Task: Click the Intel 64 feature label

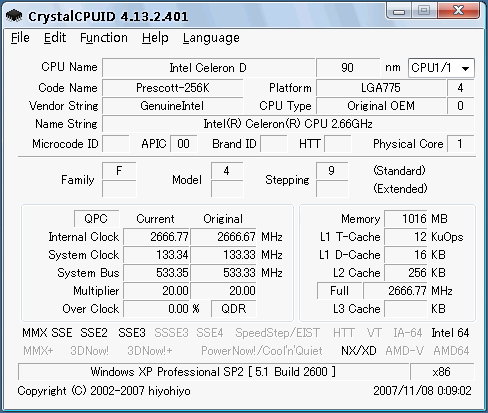Action: pos(450,333)
